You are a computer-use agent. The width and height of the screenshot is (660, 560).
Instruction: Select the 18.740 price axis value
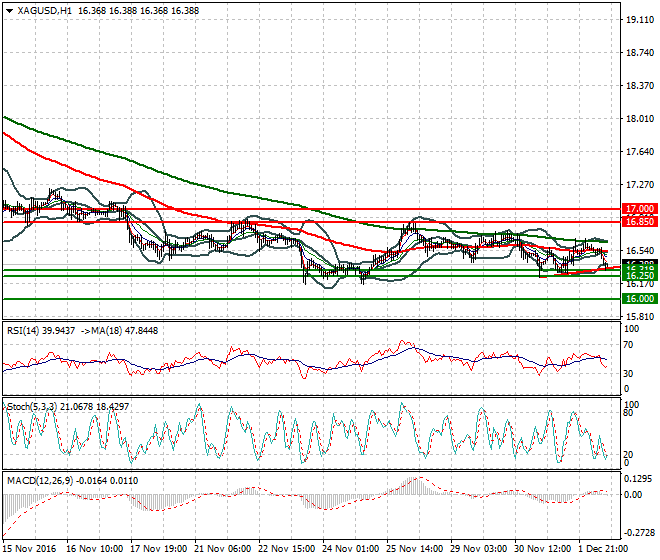point(640,53)
